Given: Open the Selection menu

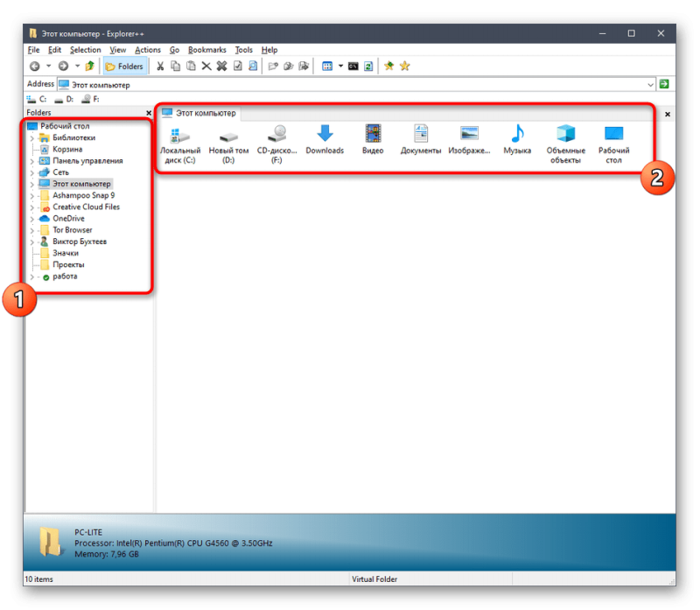Looking at the screenshot, I should 85,50.
